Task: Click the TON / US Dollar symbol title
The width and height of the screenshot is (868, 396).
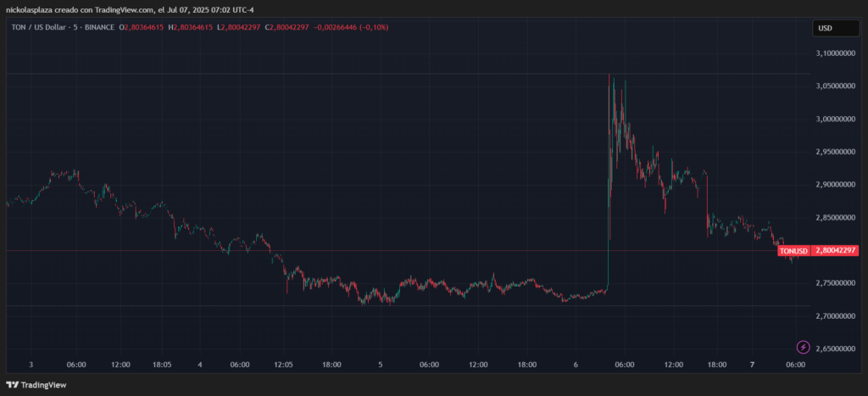Action: tap(40, 28)
